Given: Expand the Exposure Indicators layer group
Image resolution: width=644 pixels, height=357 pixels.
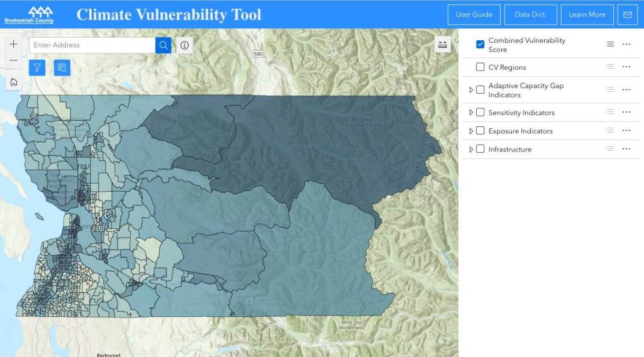Looking at the screenshot, I should click(471, 131).
